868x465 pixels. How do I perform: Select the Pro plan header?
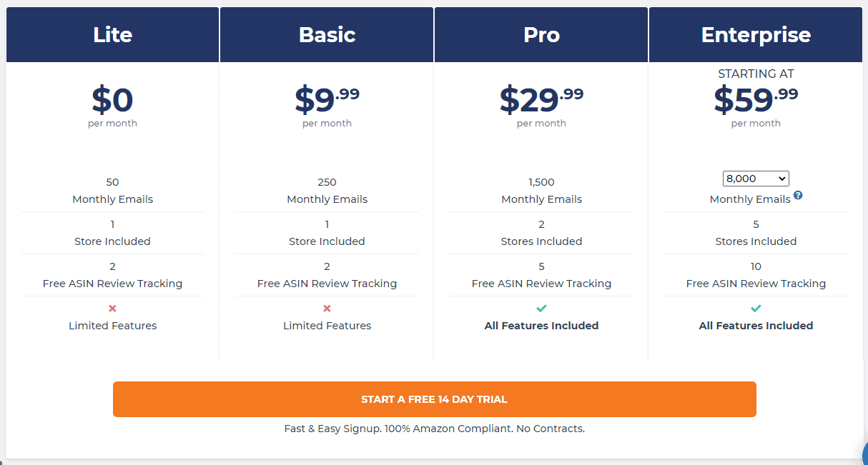click(x=541, y=35)
